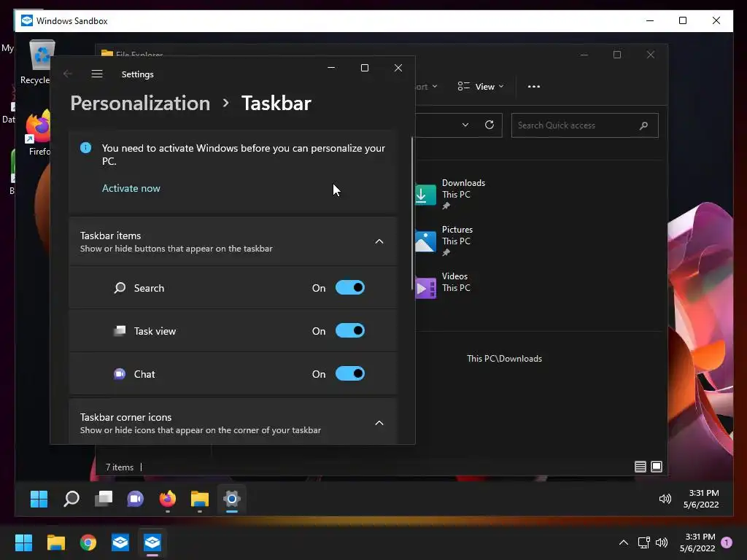Screen dimensions: 747x560
Task: Click host volume tray icon
Action: click(x=662, y=542)
